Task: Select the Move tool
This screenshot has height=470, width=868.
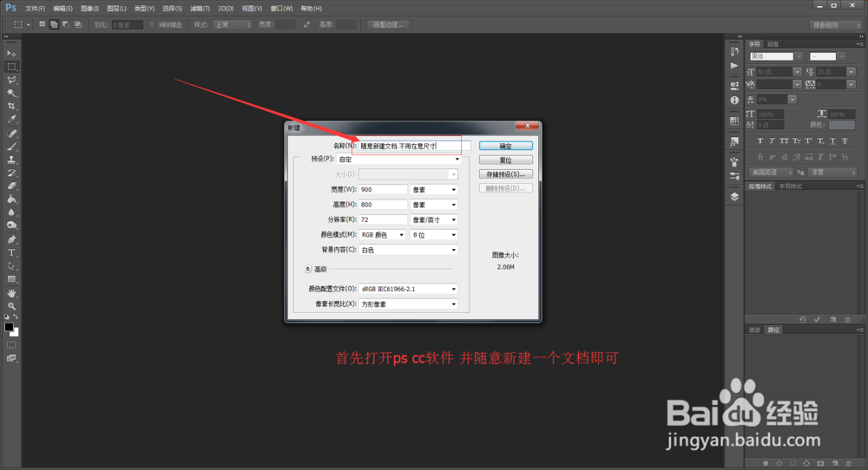Action: pos(11,54)
